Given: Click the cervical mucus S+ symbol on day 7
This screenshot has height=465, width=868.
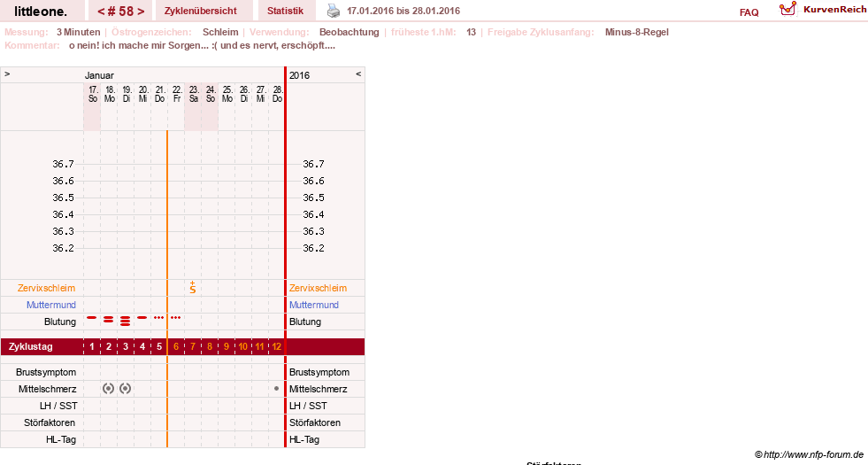Looking at the screenshot, I should point(193,287).
